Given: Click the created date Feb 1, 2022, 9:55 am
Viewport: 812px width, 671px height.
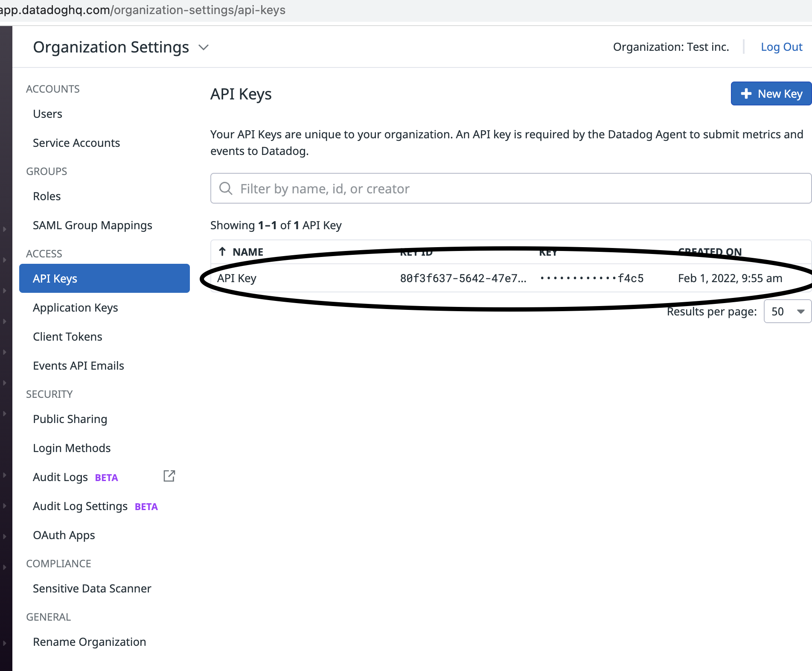Looking at the screenshot, I should point(730,278).
